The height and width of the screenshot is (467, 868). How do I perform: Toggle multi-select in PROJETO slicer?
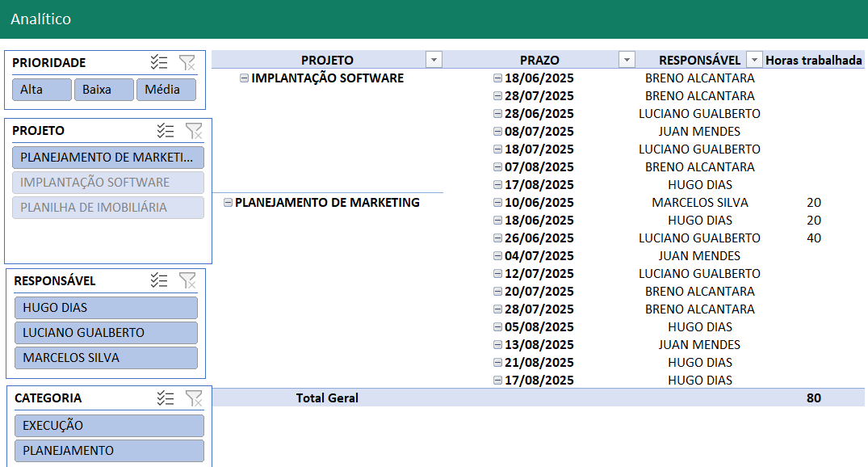pos(166,131)
